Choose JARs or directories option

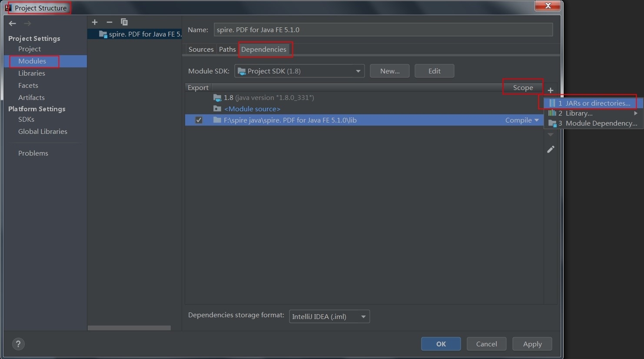point(594,103)
